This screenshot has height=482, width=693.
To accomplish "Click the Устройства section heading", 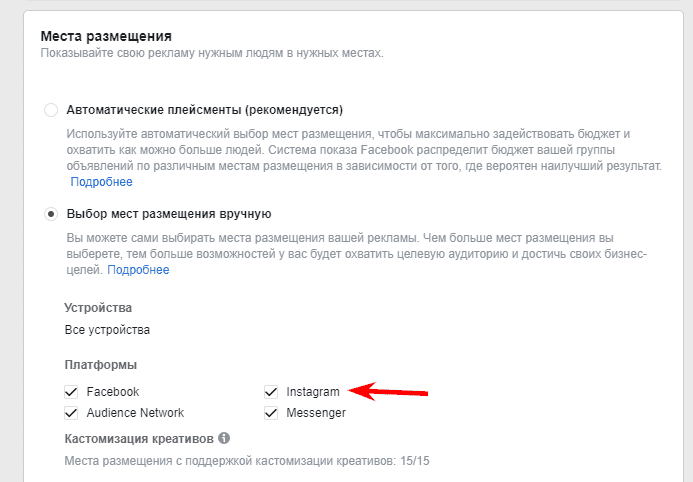I will click(98, 307).
